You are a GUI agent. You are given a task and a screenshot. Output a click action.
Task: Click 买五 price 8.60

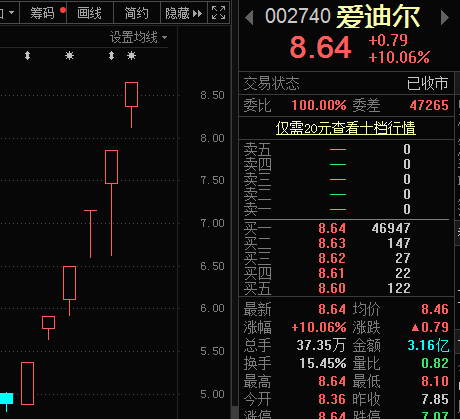pos(332,288)
